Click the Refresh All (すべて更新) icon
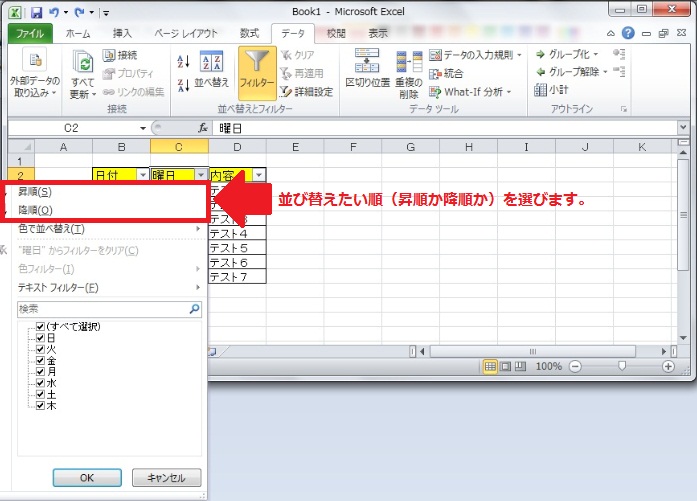Image resolution: width=697 pixels, height=501 pixels. [83, 61]
